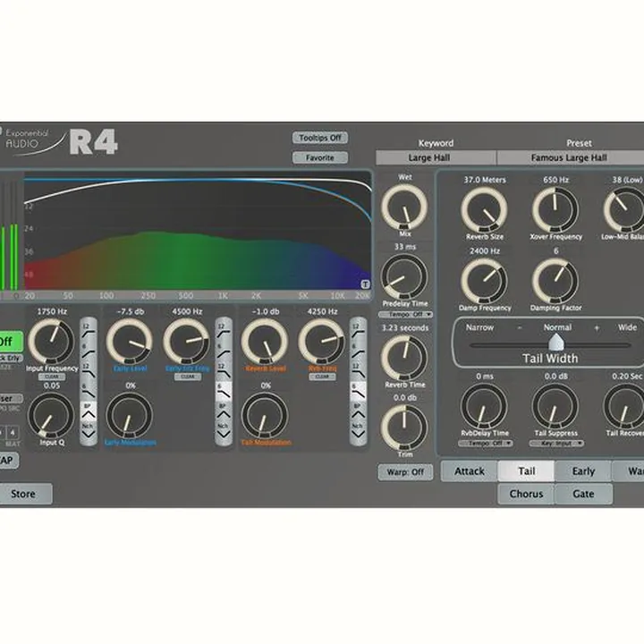Image resolution: width=644 pixels, height=644 pixels.
Task: Select 12 dB high-cut filter beside Rvb Freq
Action: [x=358, y=370]
